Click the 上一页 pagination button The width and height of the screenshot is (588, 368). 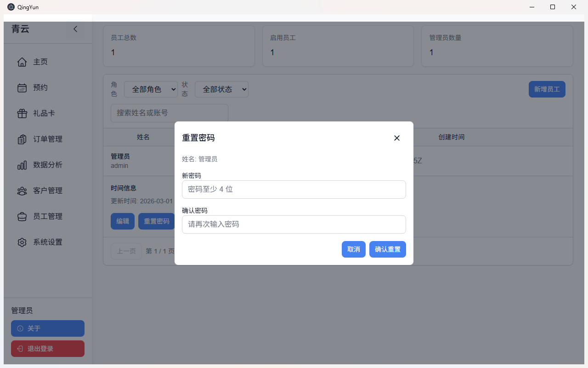point(126,251)
